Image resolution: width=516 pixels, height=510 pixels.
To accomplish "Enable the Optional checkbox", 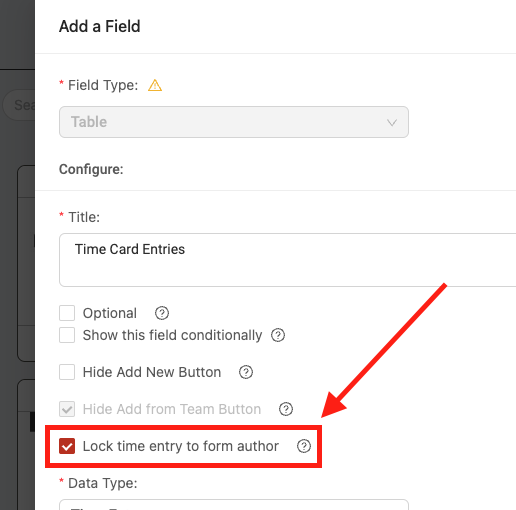I will [67, 313].
